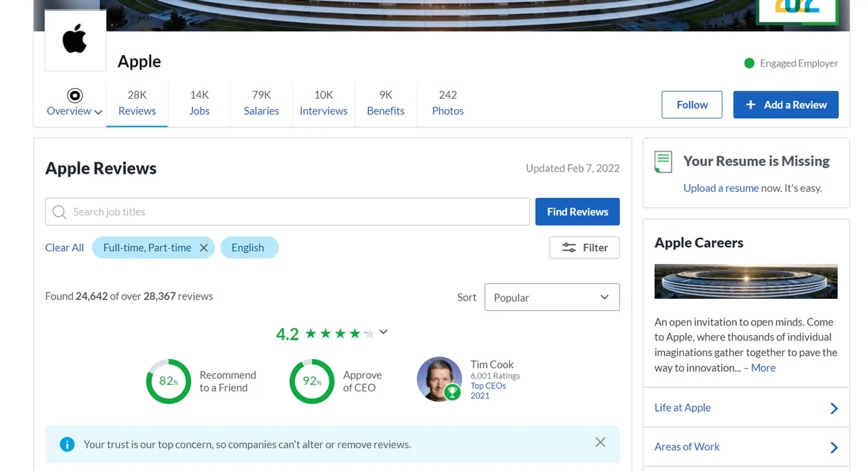Click the Apple Careers campus thumbnail
Viewport: 868px width, 471px height.
point(745,281)
